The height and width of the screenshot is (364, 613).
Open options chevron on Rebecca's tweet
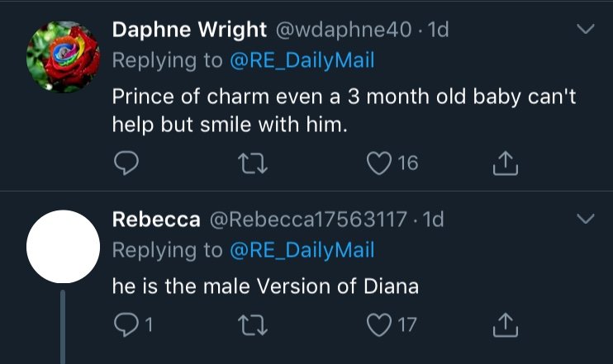pos(586,219)
